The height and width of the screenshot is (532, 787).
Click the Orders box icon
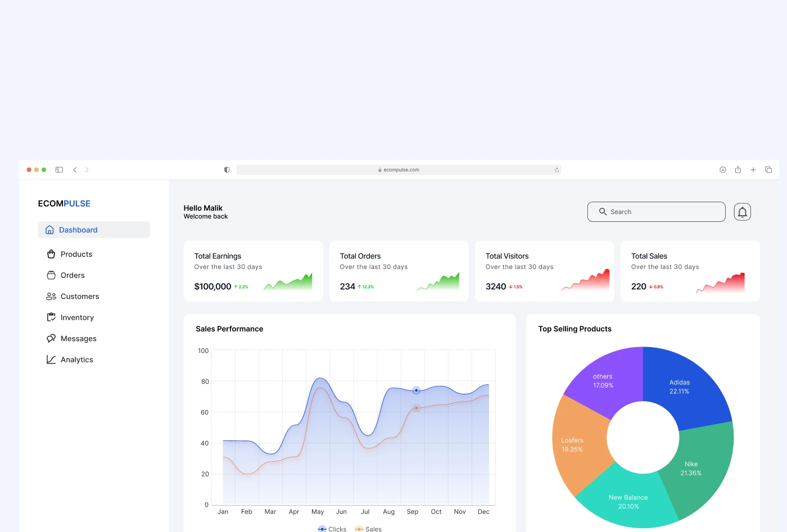click(51, 275)
